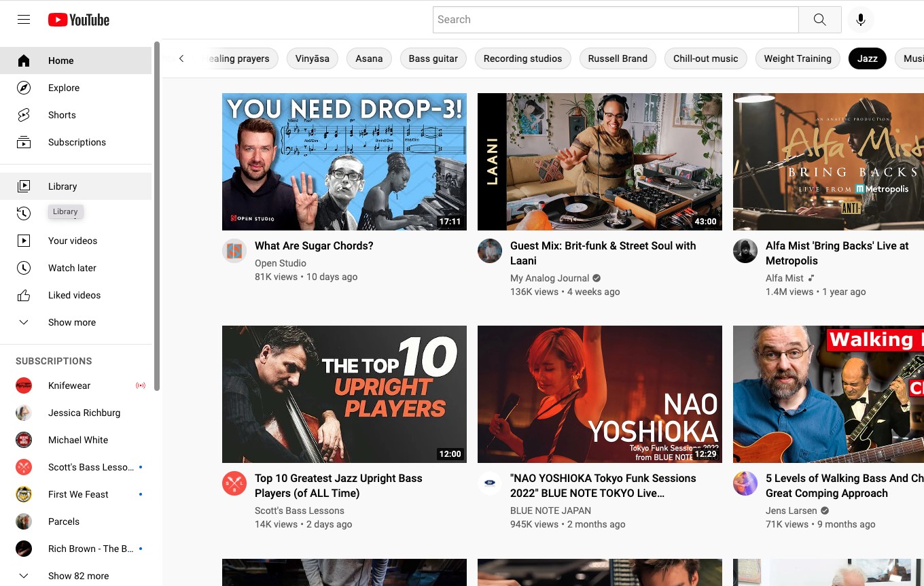Click the Explore compass icon

[24, 88]
